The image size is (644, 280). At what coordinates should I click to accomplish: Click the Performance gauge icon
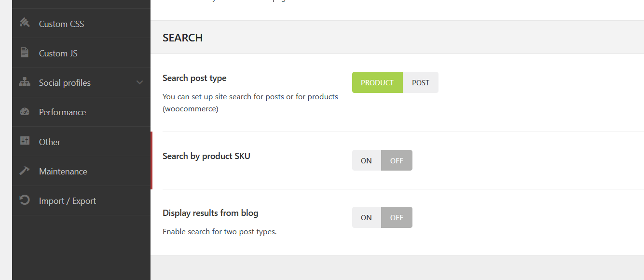(25, 112)
